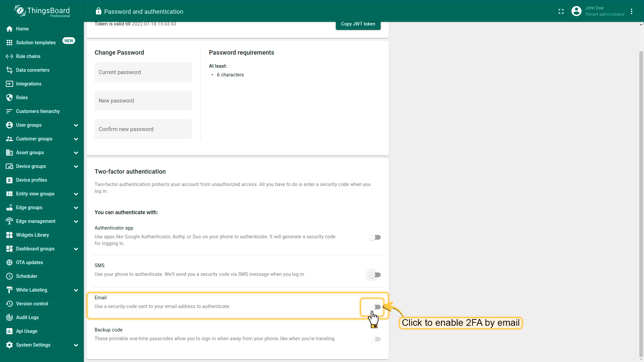Click the ThingsBoard Professional logo
Viewport: 644px width, 362px height.
click(x=42, y=11)
